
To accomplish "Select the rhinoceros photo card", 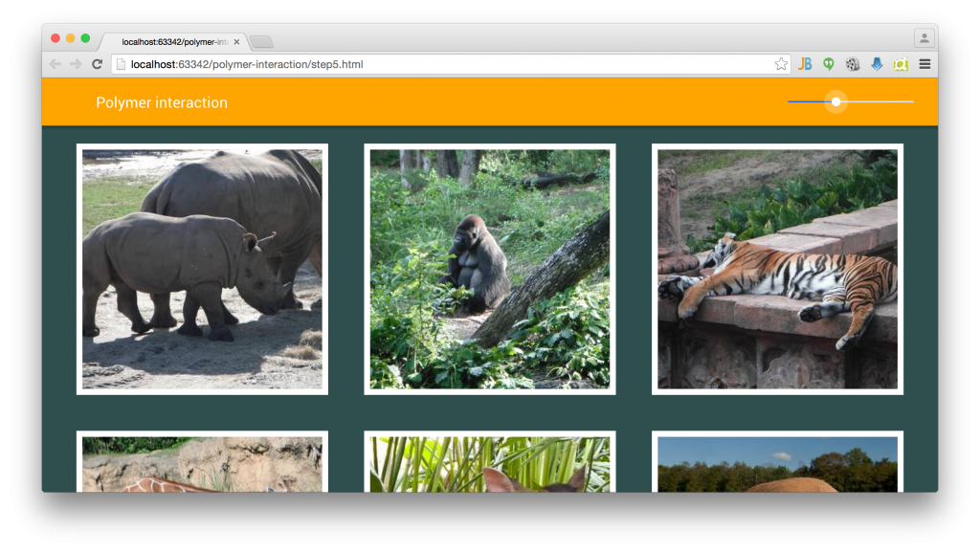I will pos(202,269).
